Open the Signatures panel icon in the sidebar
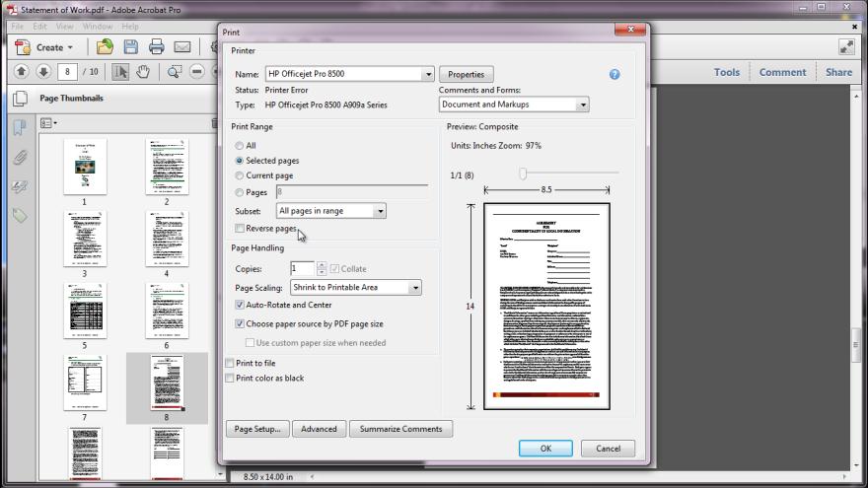The image size is (868, 488). pyautogui.click(x=20, y=187)
